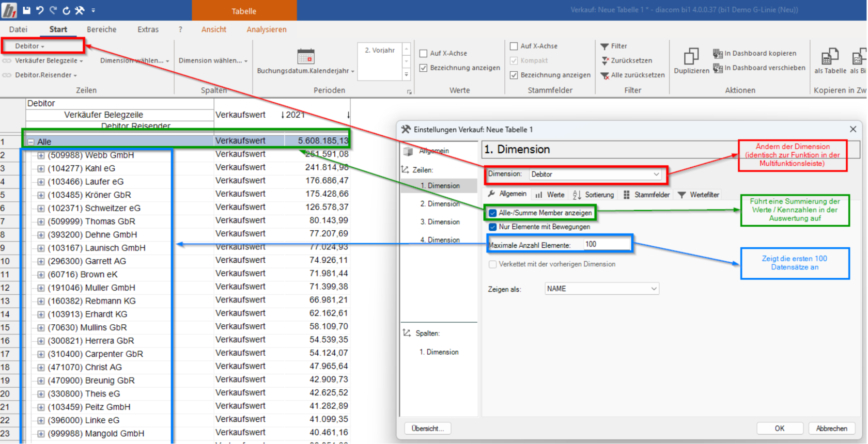Click the Übersicht... button
This screenshot has height=444, width=868.
point(427,429)
